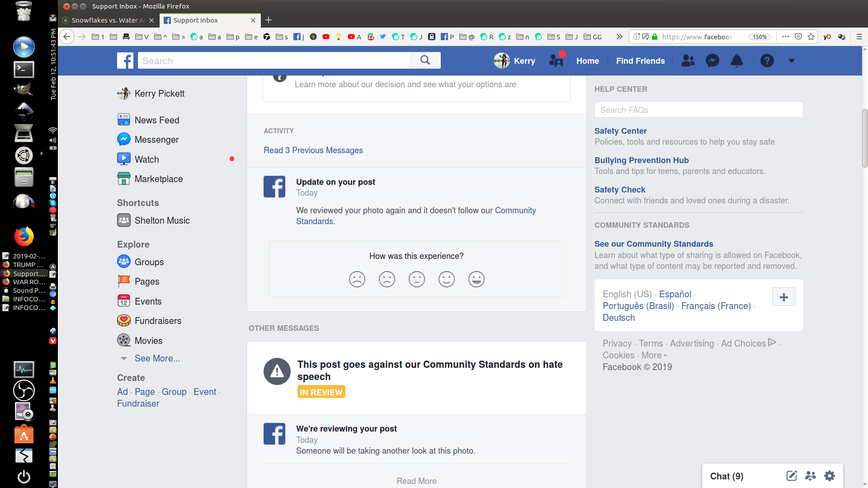
Task: Select the dissatisfied face rating
Action: pyautogui.click(x=387, y=279)
